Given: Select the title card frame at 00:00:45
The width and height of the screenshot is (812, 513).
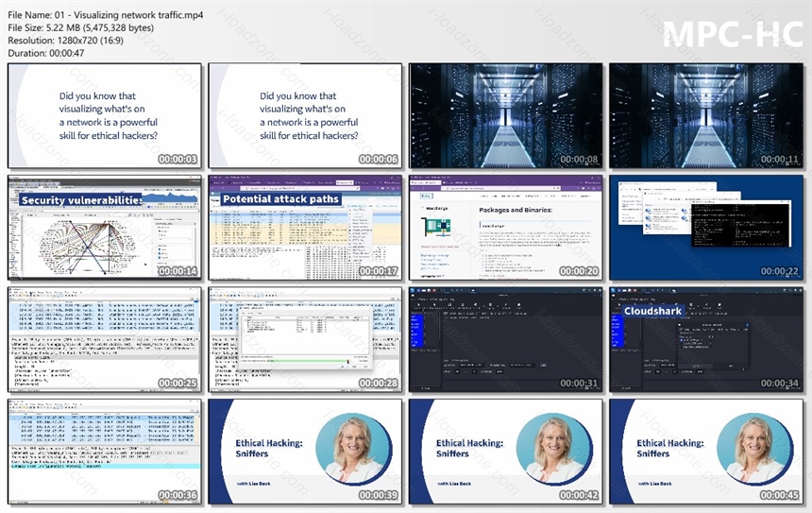Looking at the screenshot, I should pyautogui.click(x=706, y=452).
